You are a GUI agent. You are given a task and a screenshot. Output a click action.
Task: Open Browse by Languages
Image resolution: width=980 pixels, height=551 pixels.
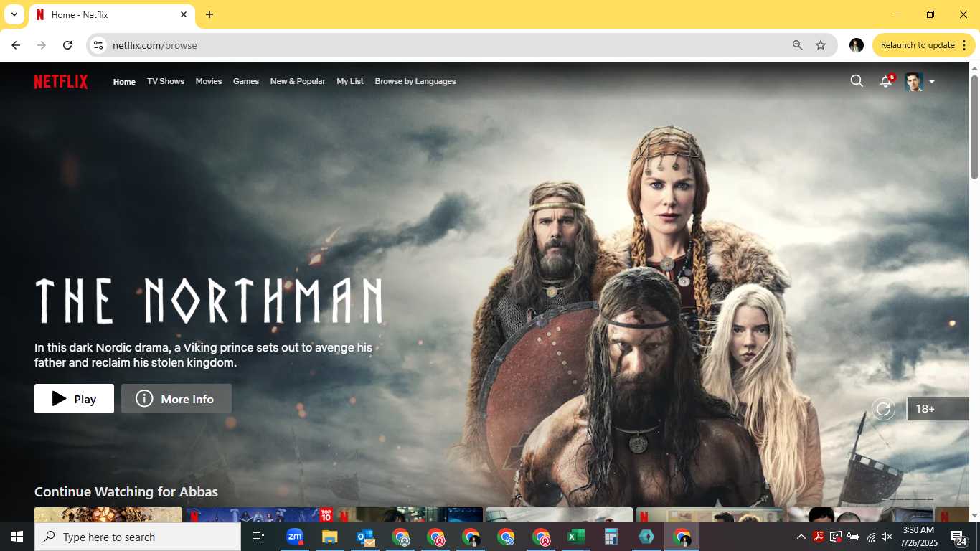415,81
